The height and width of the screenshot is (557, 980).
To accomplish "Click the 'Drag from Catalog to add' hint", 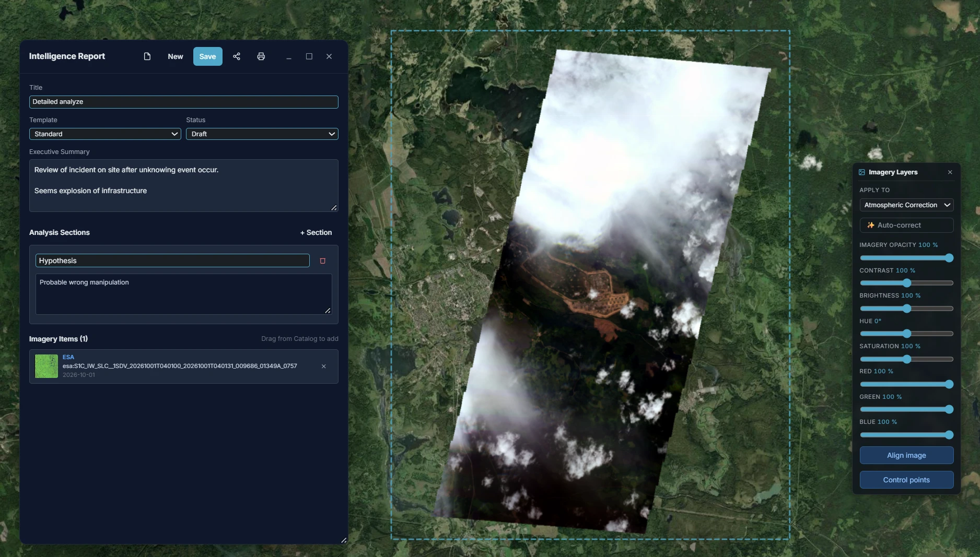I will click(x=300, y=339).
